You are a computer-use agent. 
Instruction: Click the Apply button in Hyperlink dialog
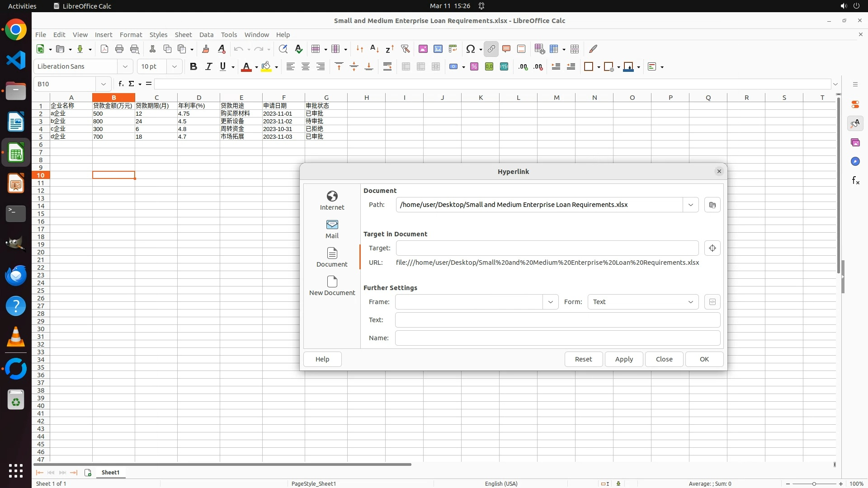coord(623,359)
